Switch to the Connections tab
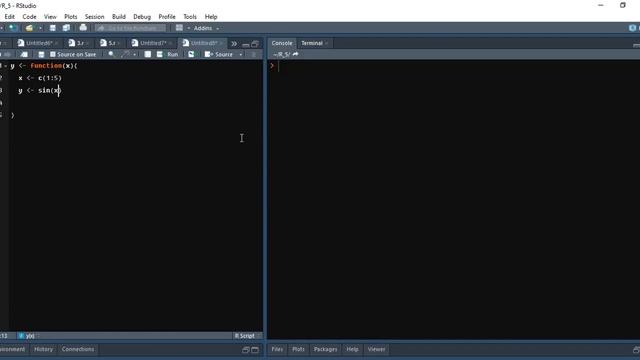Viewport: 640px width, 360px height. coord(78,349)
